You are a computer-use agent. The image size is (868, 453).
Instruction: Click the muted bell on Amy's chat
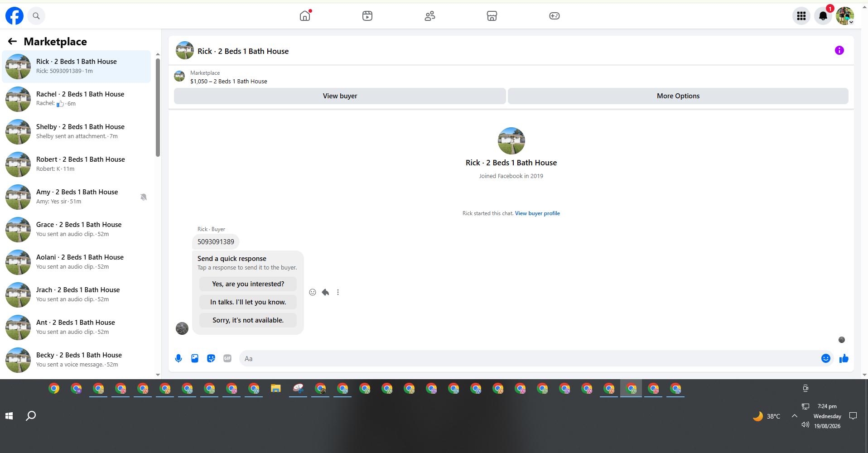144,197
